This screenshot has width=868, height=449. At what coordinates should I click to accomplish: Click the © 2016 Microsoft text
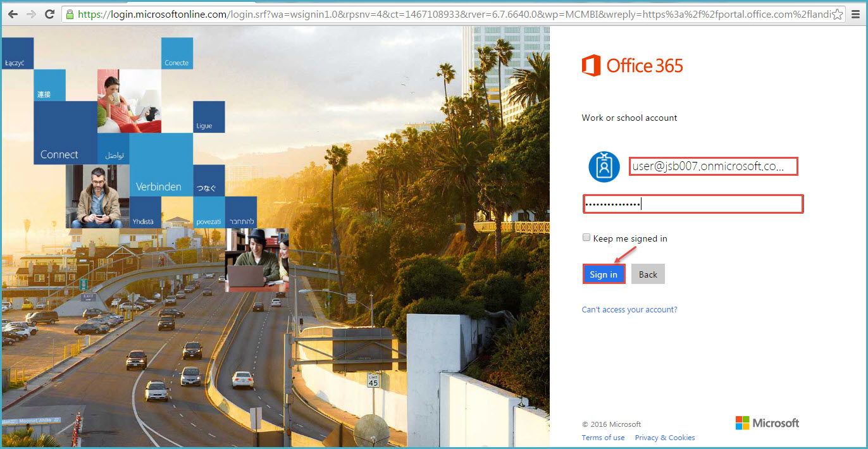pos(611,424)
